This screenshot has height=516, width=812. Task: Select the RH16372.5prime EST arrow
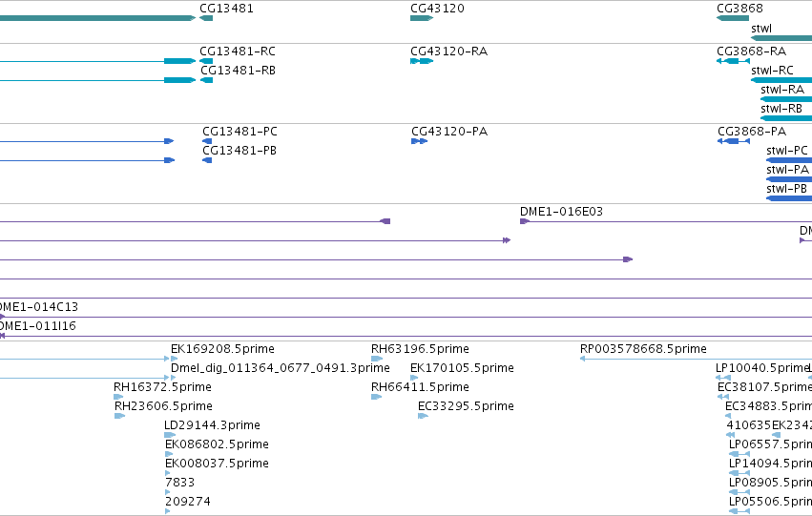point(118,397)
